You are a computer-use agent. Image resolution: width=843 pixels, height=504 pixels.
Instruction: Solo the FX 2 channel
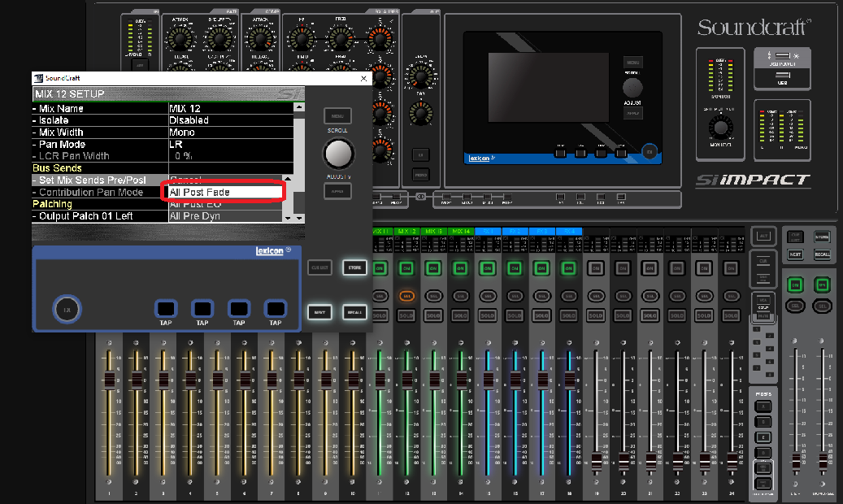point(515,315)
